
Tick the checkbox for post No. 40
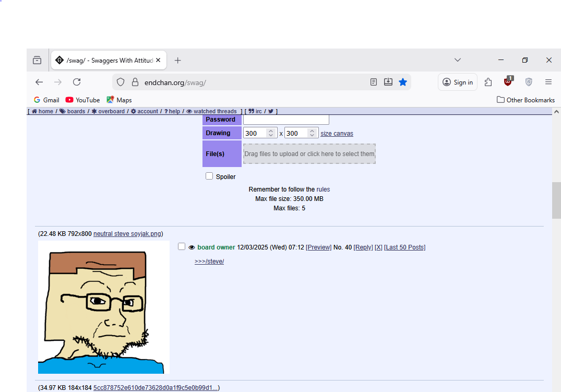pyautogui.click(x=182, y=246)
